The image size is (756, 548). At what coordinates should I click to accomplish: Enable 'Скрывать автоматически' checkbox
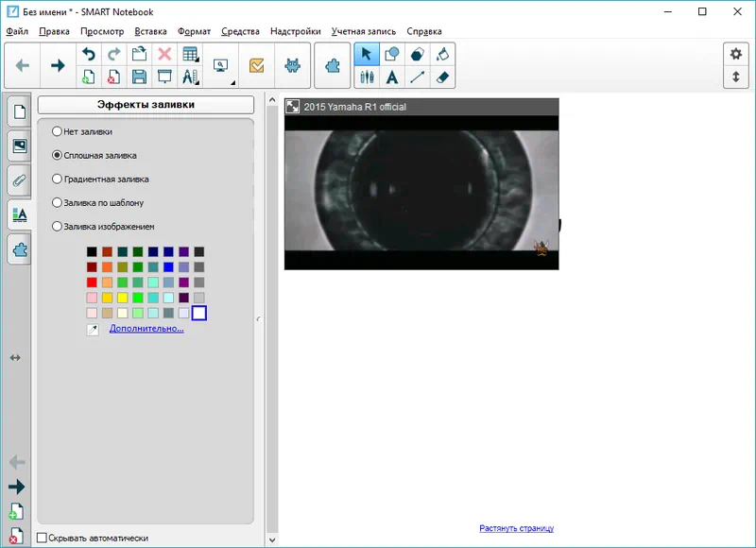pos(42,538)
